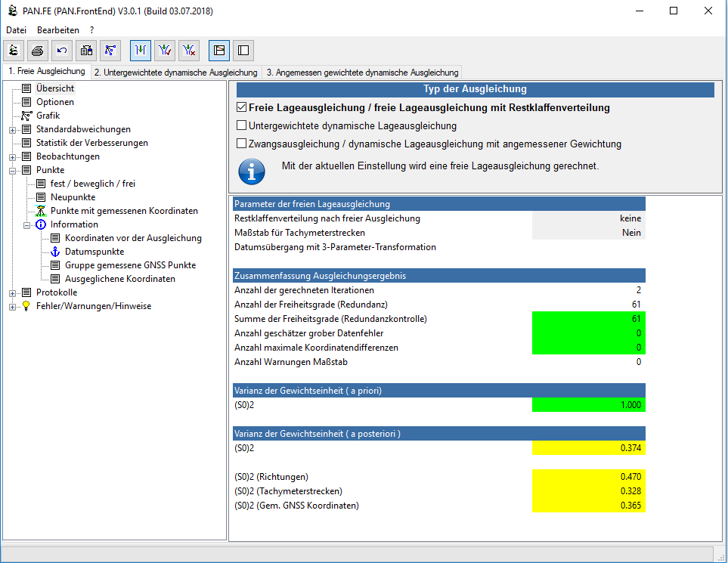
Task: Open Ausgeglichene Koordinaten tree item
Action: 120,279
